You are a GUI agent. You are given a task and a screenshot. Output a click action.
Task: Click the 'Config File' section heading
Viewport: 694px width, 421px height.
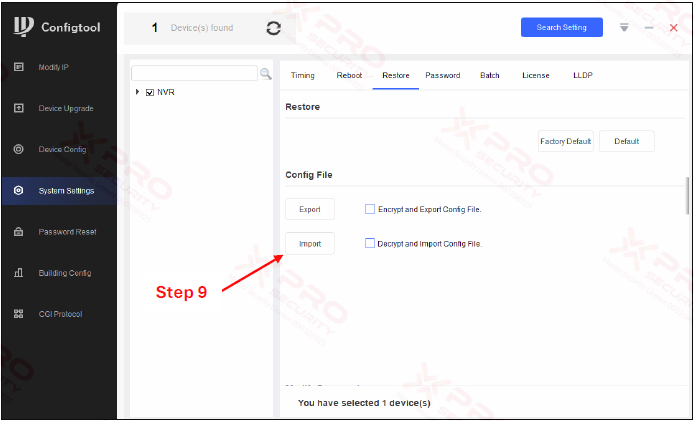pos(308,175)
